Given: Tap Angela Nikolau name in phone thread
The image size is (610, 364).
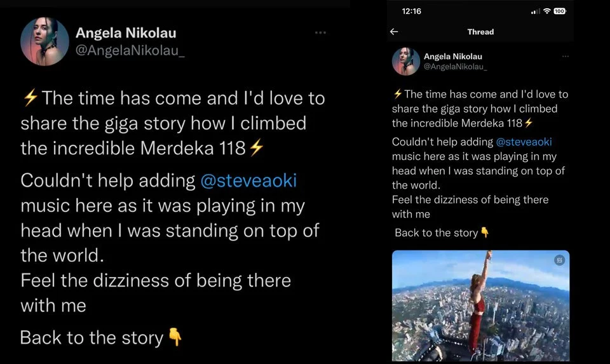Looking at the screenshot, I should tap(452, 57).
